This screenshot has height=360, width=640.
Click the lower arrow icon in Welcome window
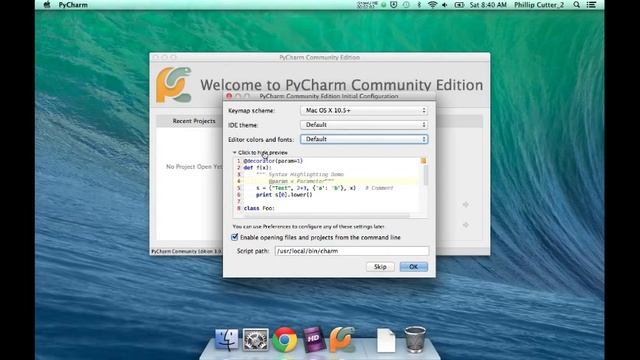coord(466,225)
